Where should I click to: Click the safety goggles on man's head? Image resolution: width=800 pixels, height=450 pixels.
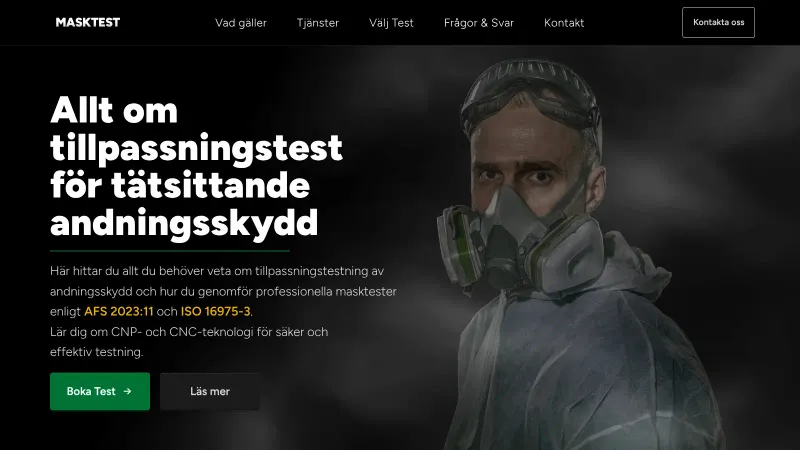click(531, 97)
